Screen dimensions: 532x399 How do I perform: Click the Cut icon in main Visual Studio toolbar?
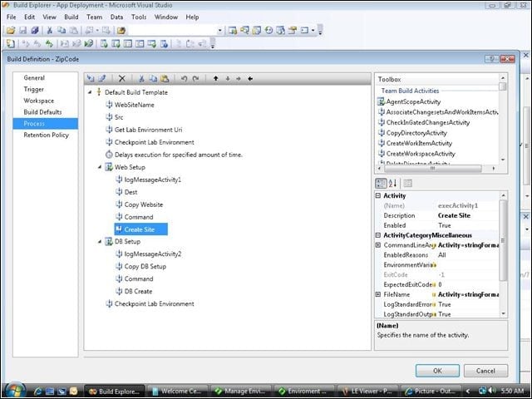[x=50, y=31]
